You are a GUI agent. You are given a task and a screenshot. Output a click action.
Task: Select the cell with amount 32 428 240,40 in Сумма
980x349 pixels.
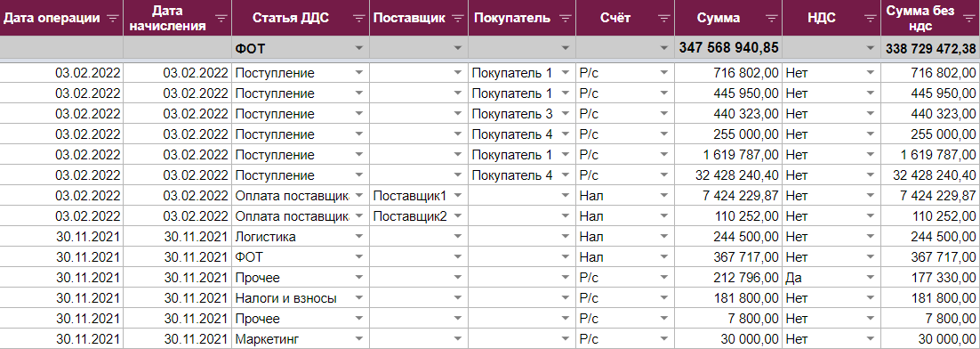pos(728,175)
